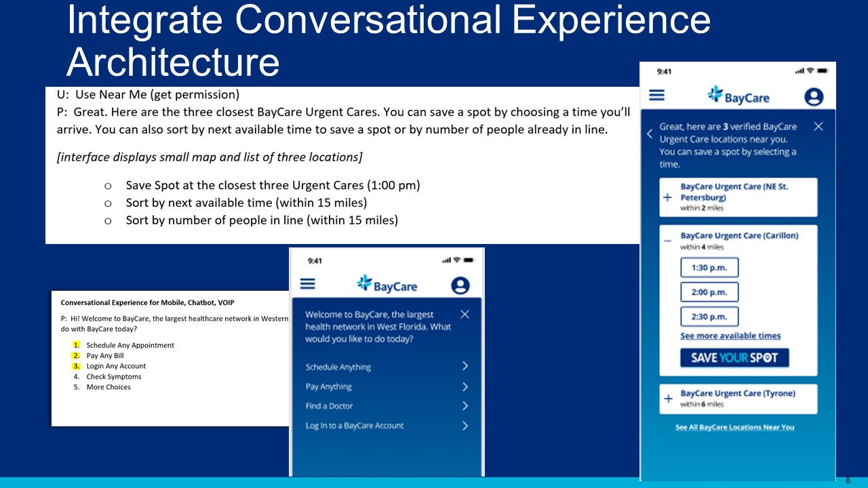Click list item 'Pay Any Bill'
This screenshot has width=868, height=488.
105,356
